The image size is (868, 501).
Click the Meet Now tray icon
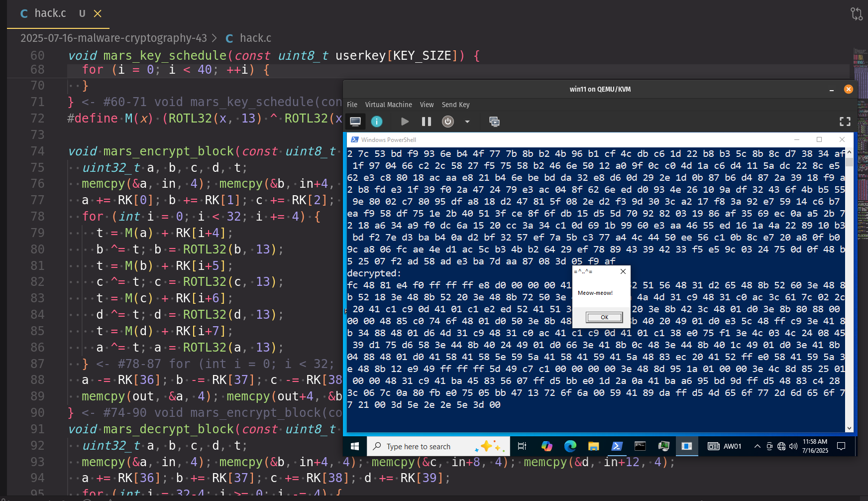(769, 446)
